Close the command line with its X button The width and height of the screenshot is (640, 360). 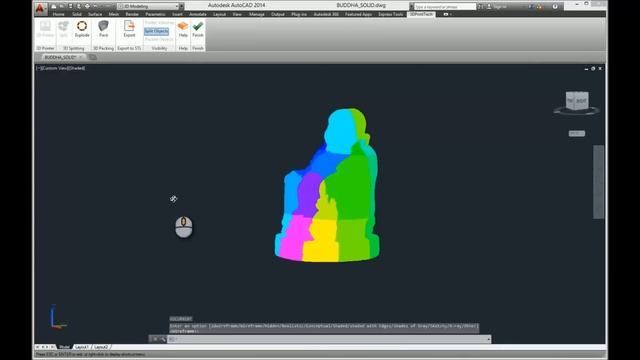click(x=155, y=339)
